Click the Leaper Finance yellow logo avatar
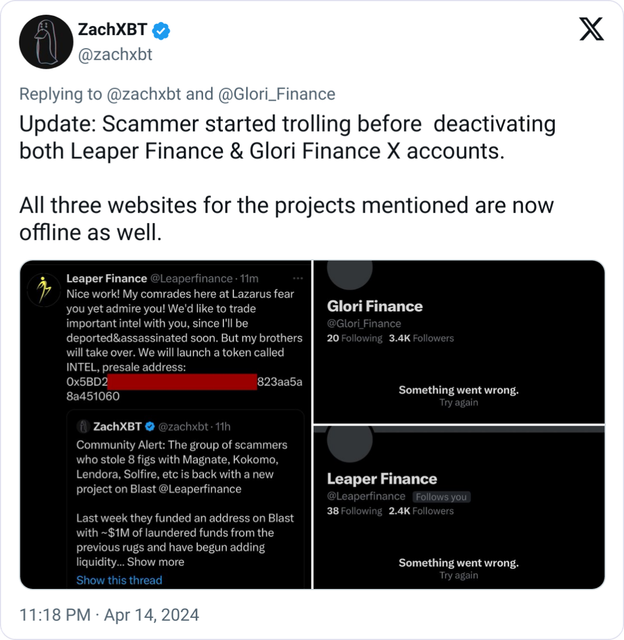 [44, 290]
